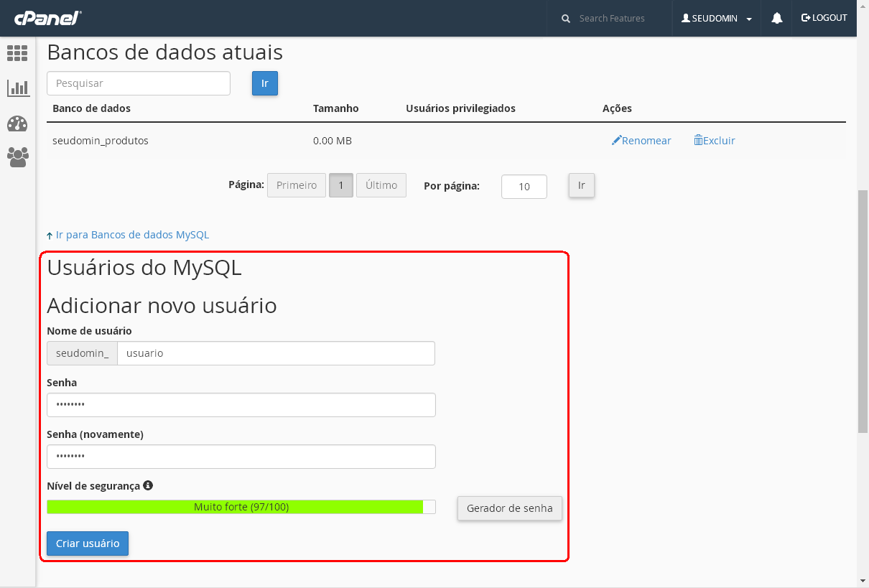
Task: Open the Dashboard gauge sidebar icon
Action: tap(17, 123)
